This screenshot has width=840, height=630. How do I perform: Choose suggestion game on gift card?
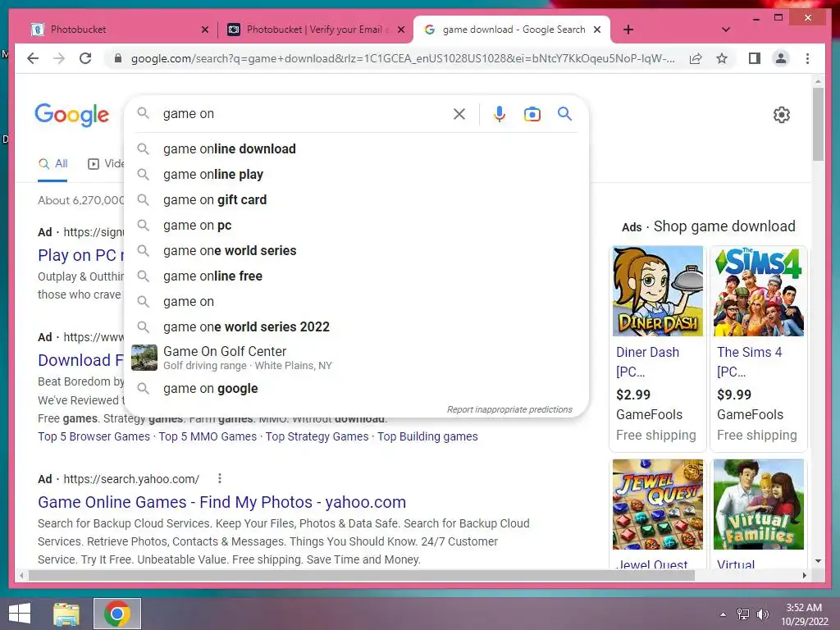356,200
